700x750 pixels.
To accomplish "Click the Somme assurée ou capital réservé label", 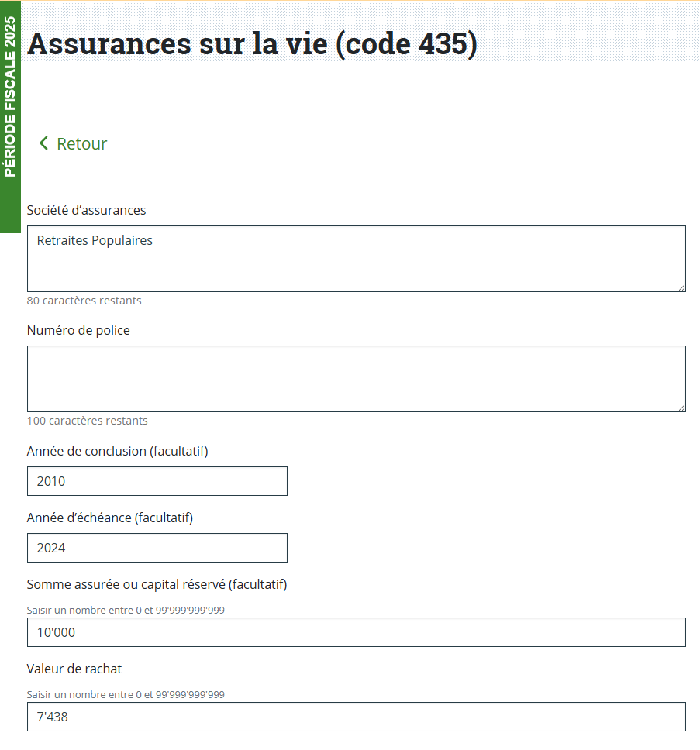I will tap(157, 584).
